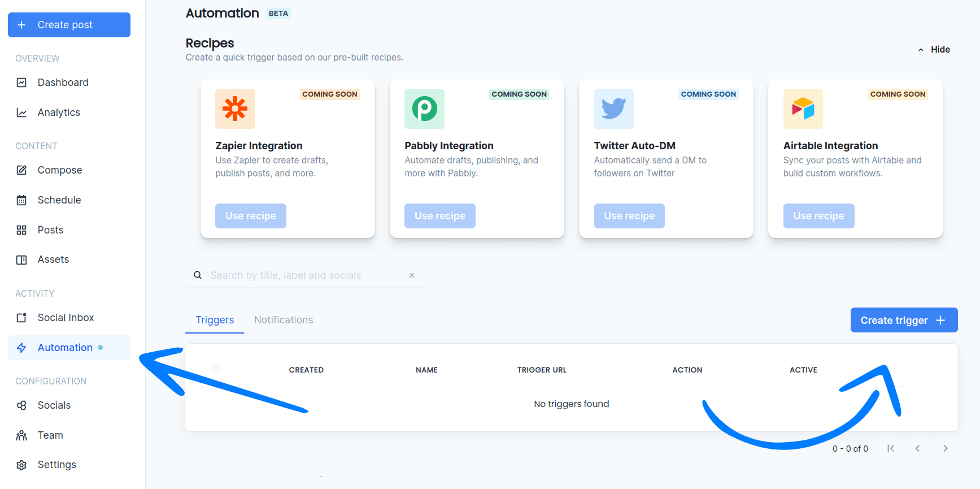Click the Socials circles icon

click(x=21, y=405)
